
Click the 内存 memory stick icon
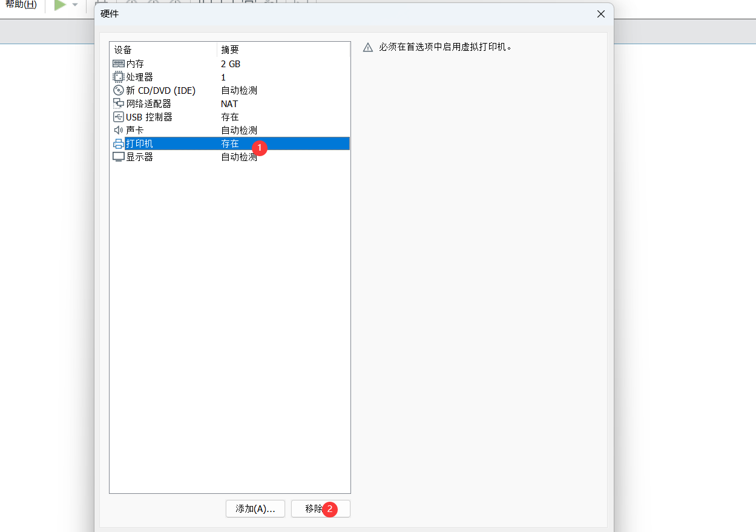tap(119, 64)
